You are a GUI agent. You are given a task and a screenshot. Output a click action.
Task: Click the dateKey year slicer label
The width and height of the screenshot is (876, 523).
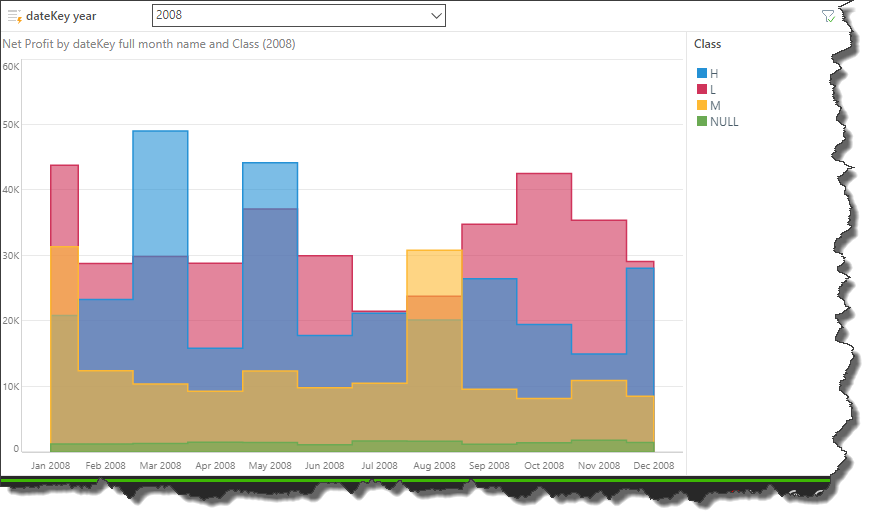point(63,16)
